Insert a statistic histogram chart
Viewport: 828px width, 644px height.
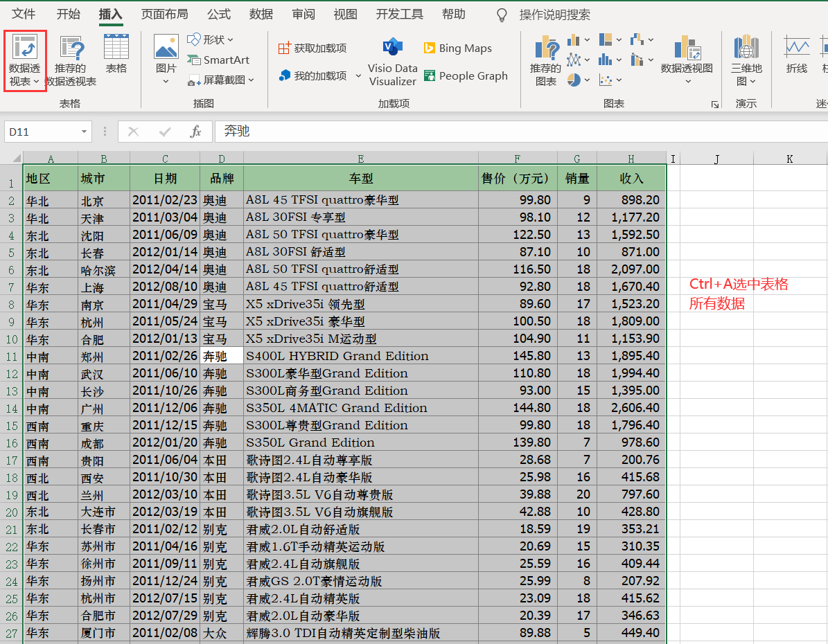click(x=605, y=60)
